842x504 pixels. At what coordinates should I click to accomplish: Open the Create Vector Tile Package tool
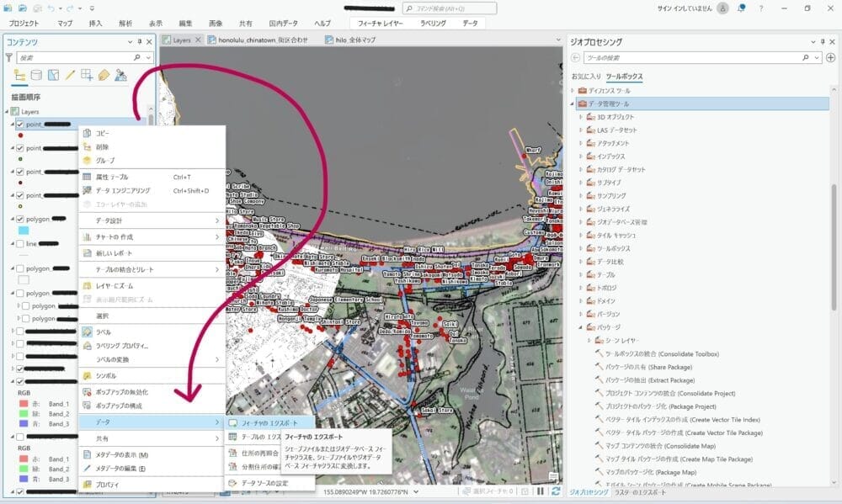click(684, 432)
